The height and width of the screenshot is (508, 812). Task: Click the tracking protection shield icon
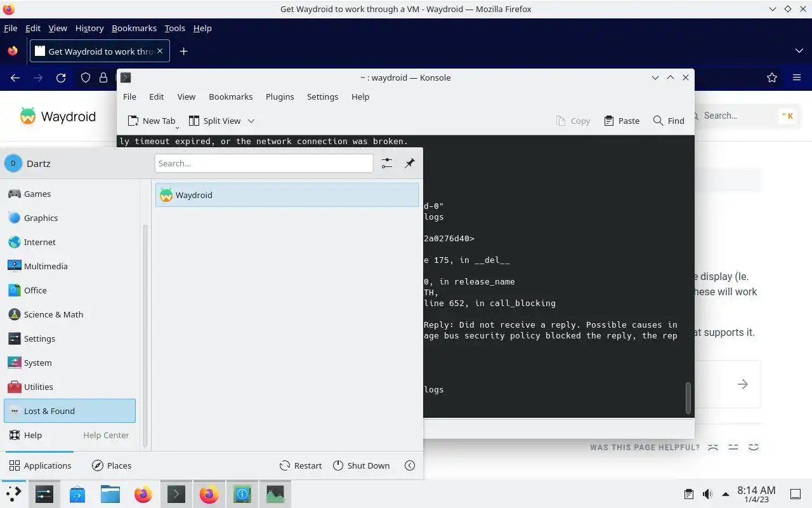86,77
